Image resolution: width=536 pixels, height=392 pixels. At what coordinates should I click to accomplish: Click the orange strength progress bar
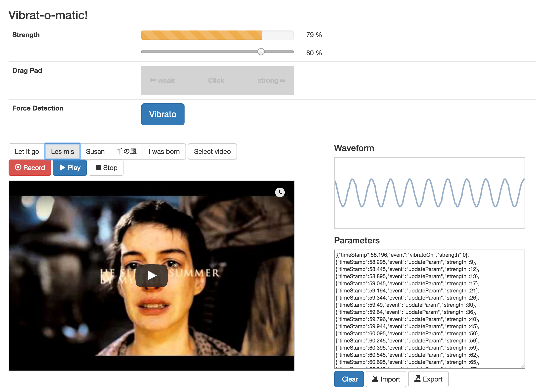[201, 35]
